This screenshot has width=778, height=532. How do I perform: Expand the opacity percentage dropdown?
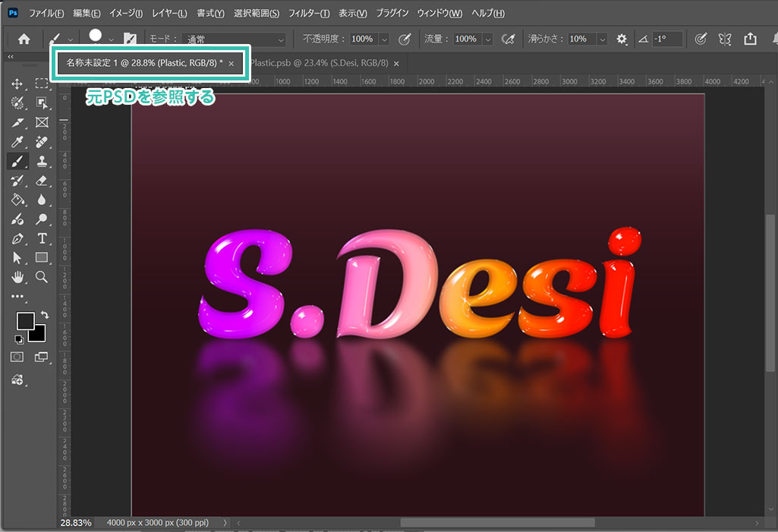pyautogui.click(x=384, y=39)
